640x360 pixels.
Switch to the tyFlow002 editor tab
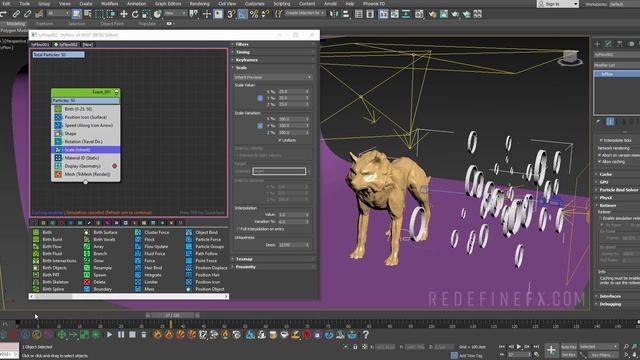click(66, 44)
